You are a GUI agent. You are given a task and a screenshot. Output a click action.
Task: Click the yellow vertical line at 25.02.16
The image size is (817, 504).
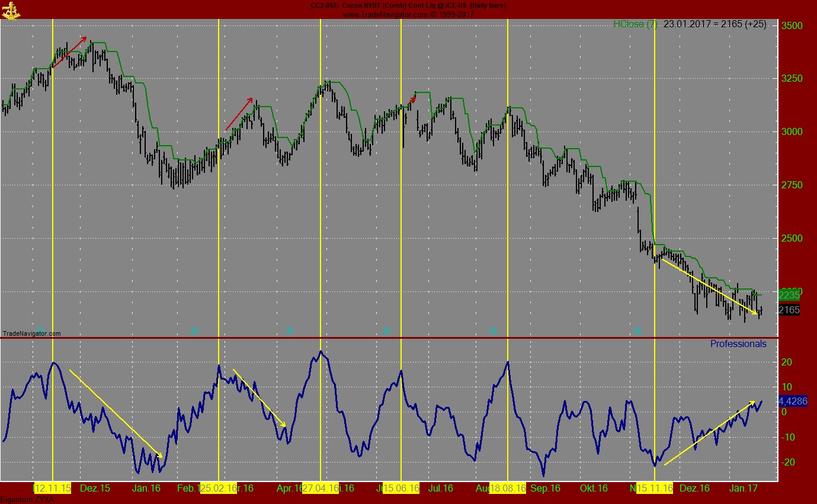(x=219, y=178)
